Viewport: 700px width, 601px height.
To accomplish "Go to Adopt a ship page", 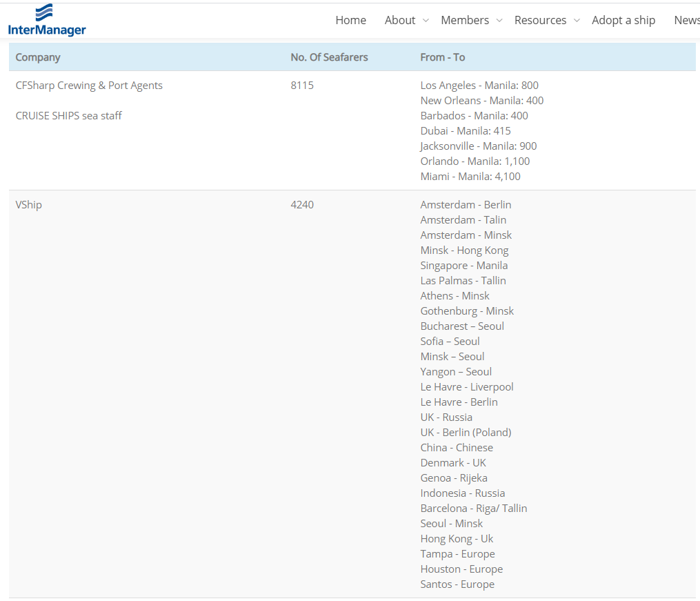I will (x=623, y=20).
